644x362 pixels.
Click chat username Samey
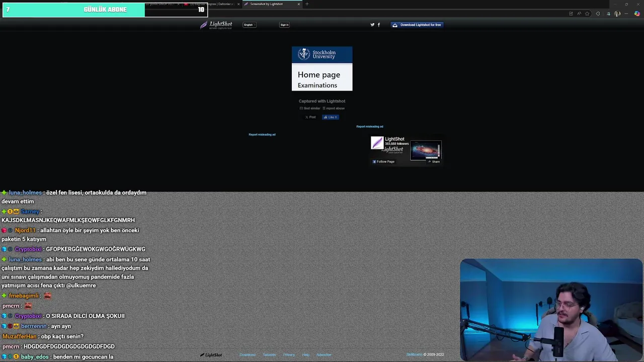click(30, 212)
